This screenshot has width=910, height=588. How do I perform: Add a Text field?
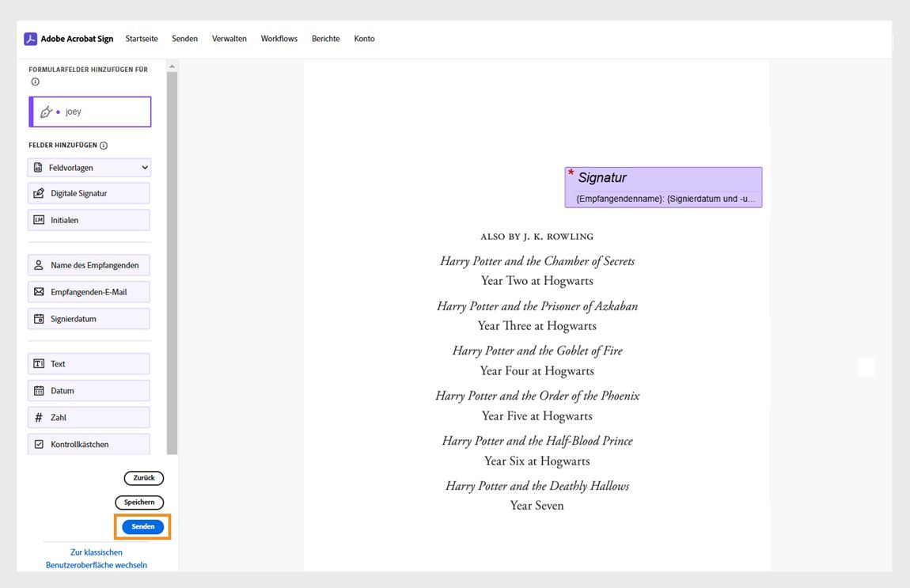[x=89, y=364]
